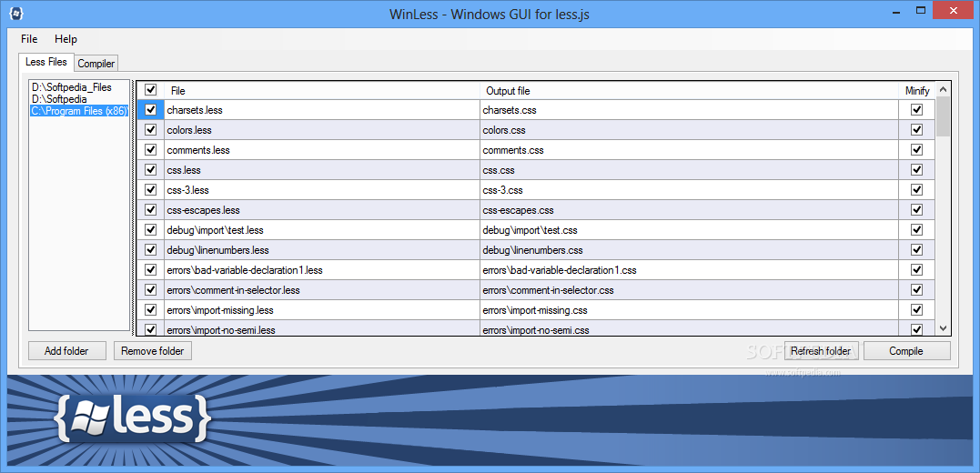This screenshot has width=980, height=473.
Task: Toggle the select-all checkbox in table header
Action: (x=151, y=90)
